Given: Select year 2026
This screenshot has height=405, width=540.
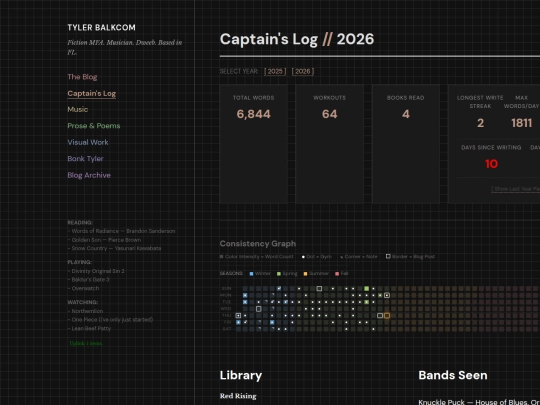Looking at the screenshot, I should pos(303,71).
